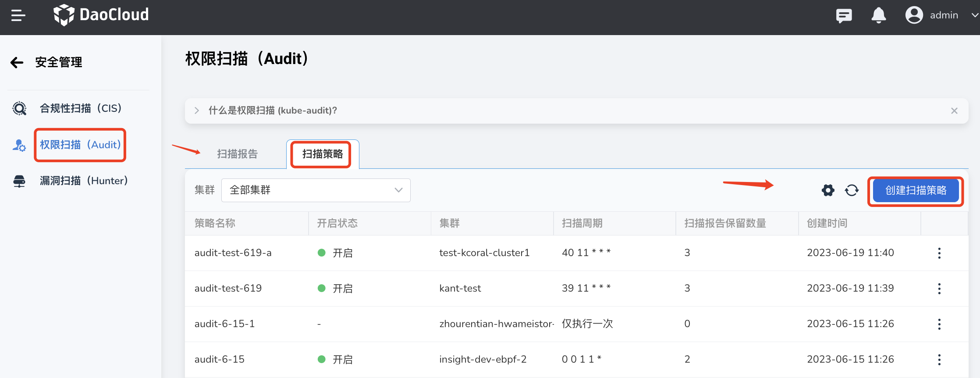Viewport: 980px width, 378px height.
Task: Click the DaoCloud logo
Action: 101,15
